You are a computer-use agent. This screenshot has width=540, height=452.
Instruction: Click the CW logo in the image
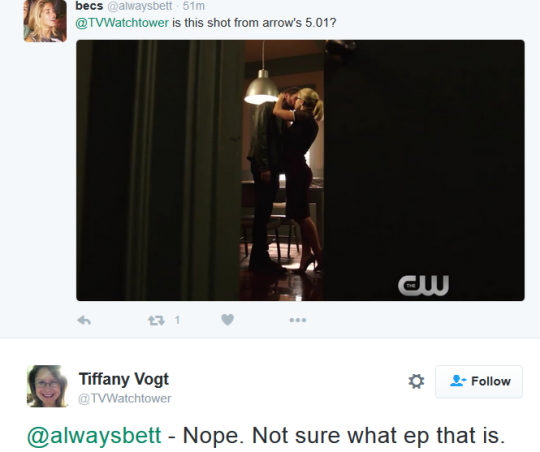point(423,285)
